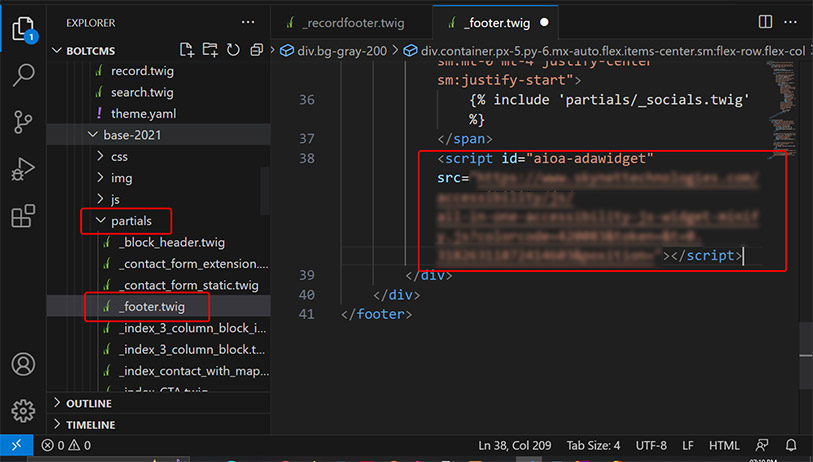813x462 pixels.
Task: Open the Search view in activity bar
Action: pyautogui.click(x=23, y=75)
